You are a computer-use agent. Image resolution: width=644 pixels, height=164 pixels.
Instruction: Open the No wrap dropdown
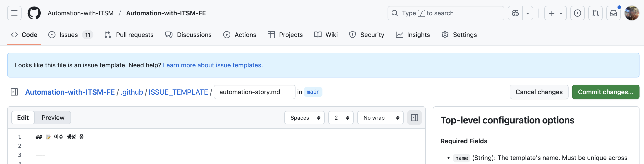[380, 118]
